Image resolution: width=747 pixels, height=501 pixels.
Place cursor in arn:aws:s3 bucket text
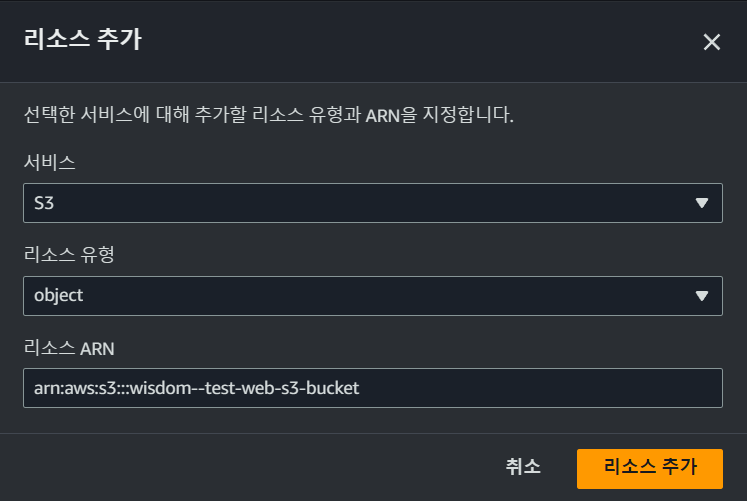[196, 388]
